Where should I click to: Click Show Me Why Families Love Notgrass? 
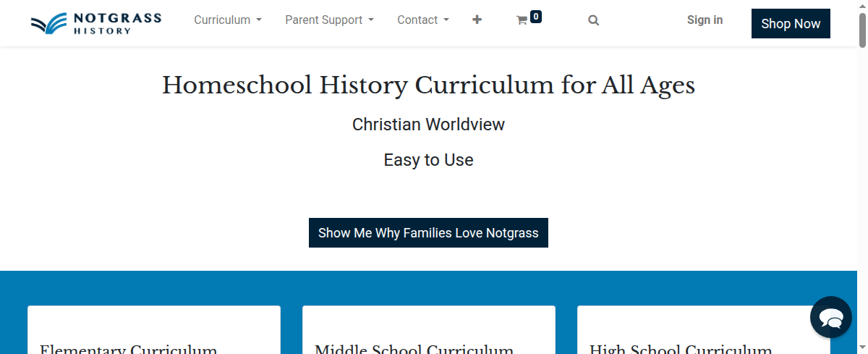(x=428, y=233)
